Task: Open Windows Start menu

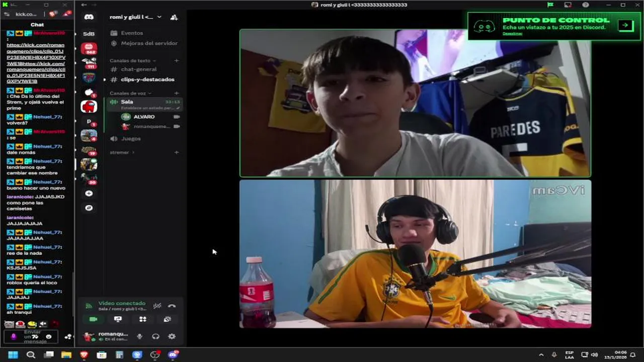Action: pyautogui.click(x=13, y=355)
